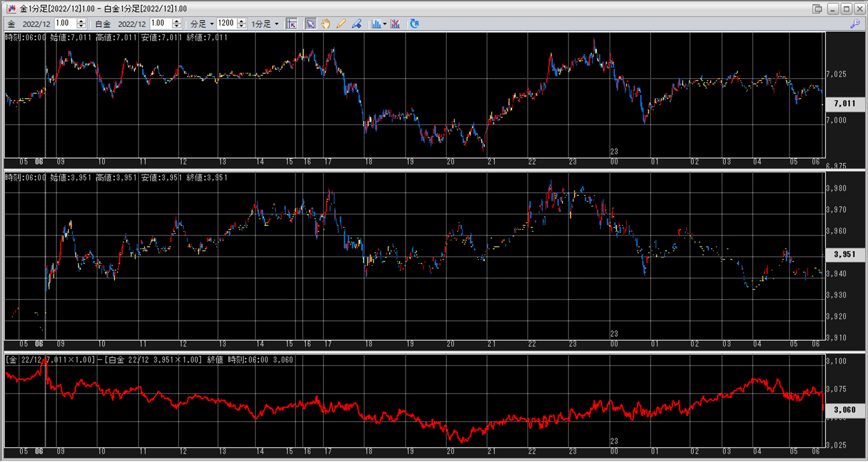Select the arrow pointer tool
This screenshot has height=462, width=868.
[310, 24]
